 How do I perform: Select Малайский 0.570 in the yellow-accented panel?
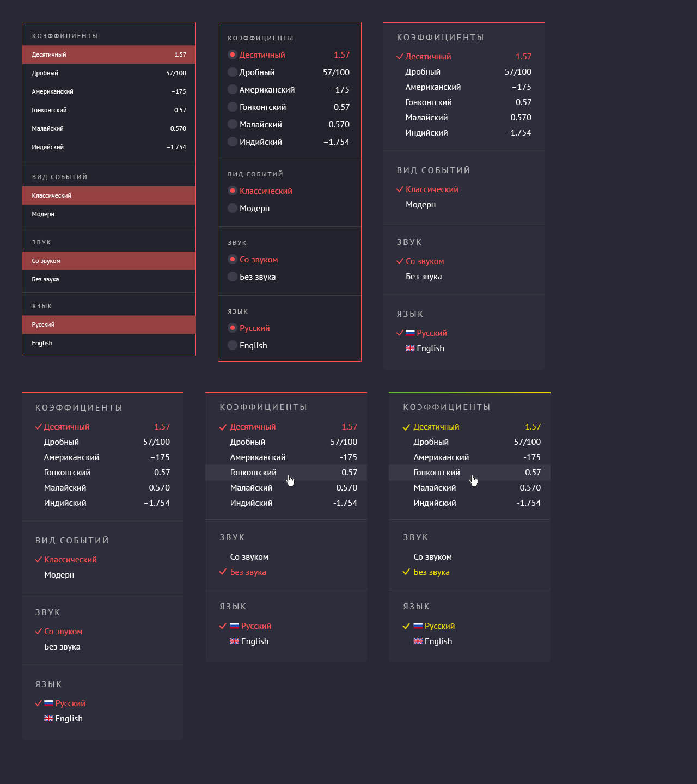point(469,488)
